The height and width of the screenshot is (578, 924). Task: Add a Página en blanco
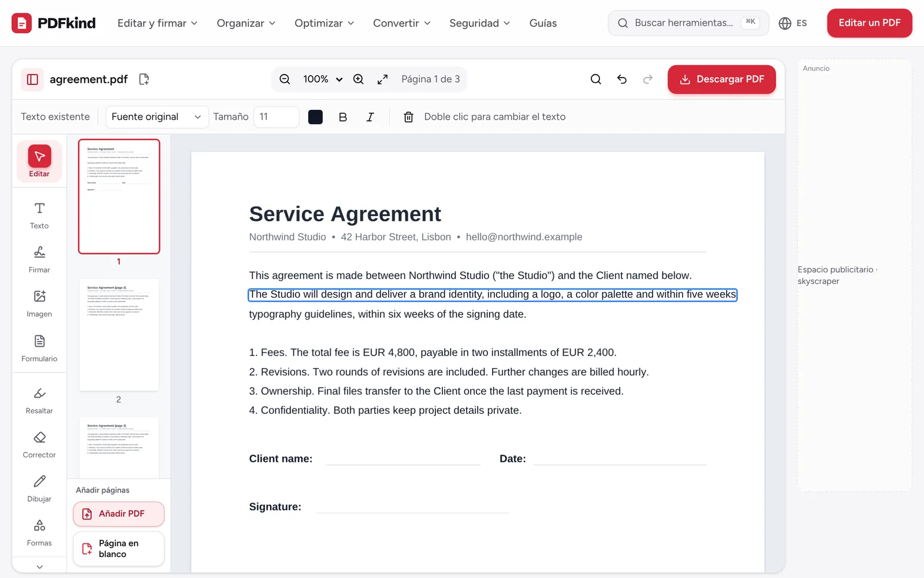pos(118,549)
